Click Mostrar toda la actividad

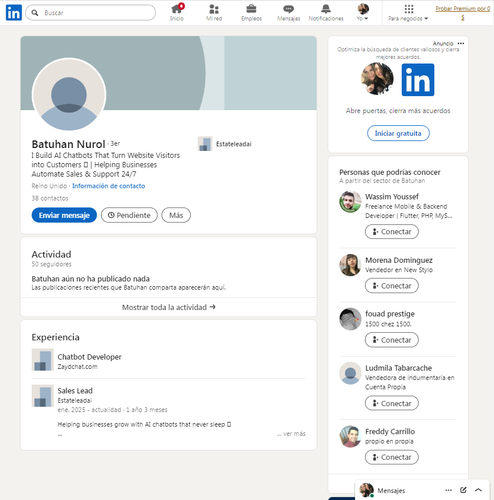(169, 307)
